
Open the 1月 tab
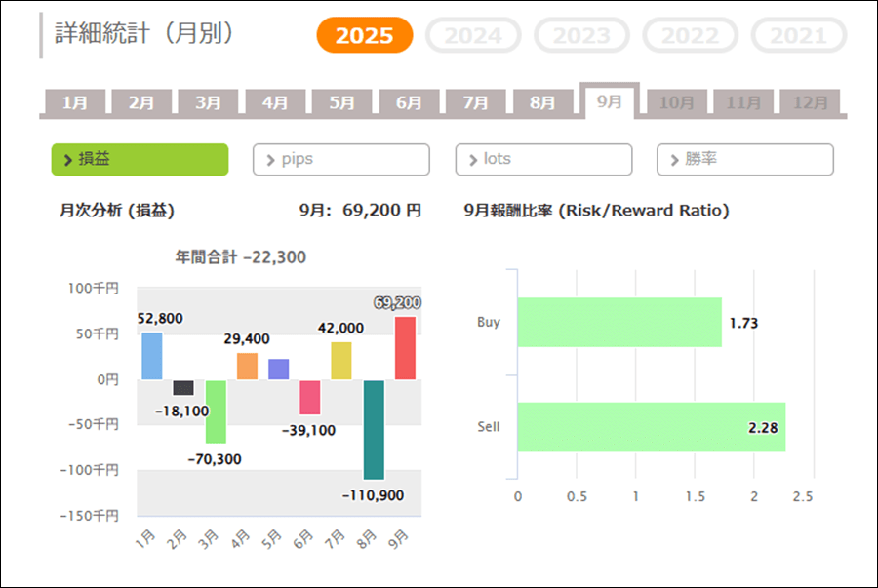pyautogui.click(x=74, y=102)
